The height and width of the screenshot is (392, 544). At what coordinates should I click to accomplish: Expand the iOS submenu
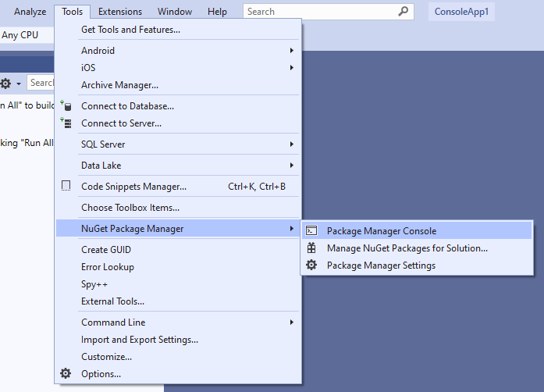[x=178, y=68]
